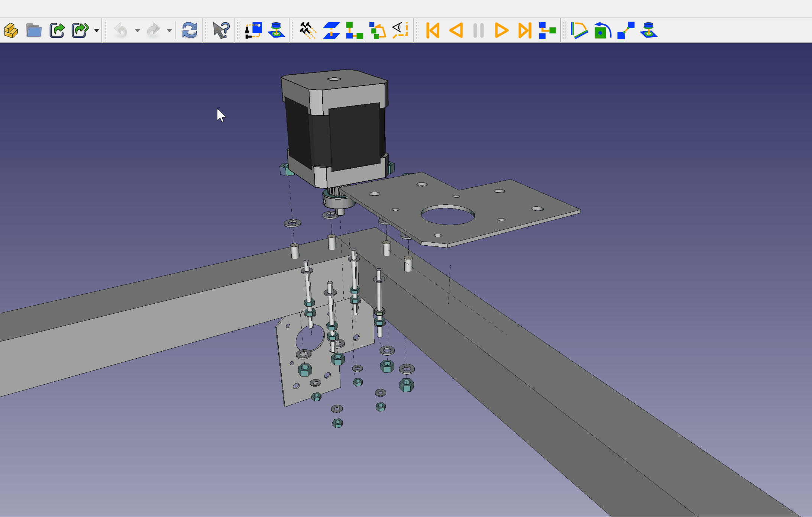The width and height of the screenshot is (812, 517).
Task: Click the double green arrow export icon
Action: (80, 30)
